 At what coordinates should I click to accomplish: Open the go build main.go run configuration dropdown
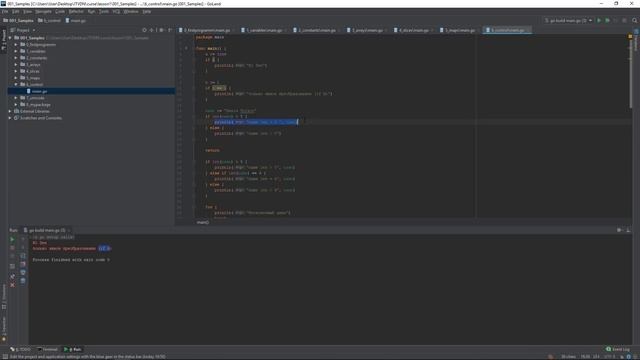[x=568, y=20]
